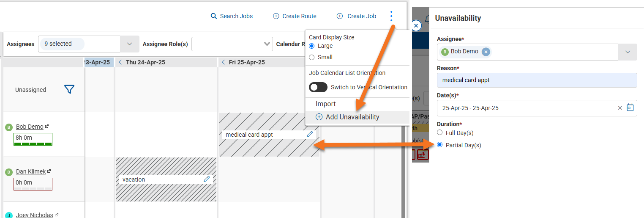Open the date picker calendar icon
644x218 pixels.
click(x=630, y=108)
